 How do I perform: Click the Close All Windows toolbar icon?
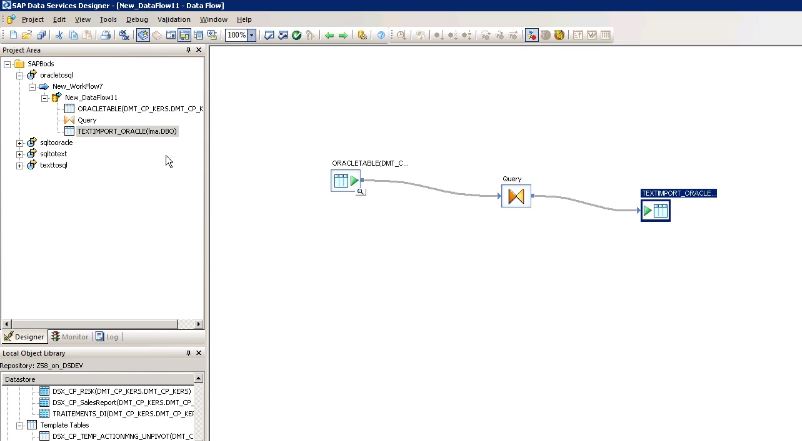pos(124,35)
